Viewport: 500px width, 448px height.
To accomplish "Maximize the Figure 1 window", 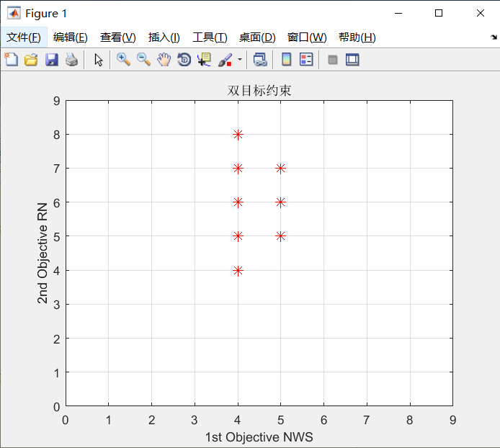I will click(439, 13).
